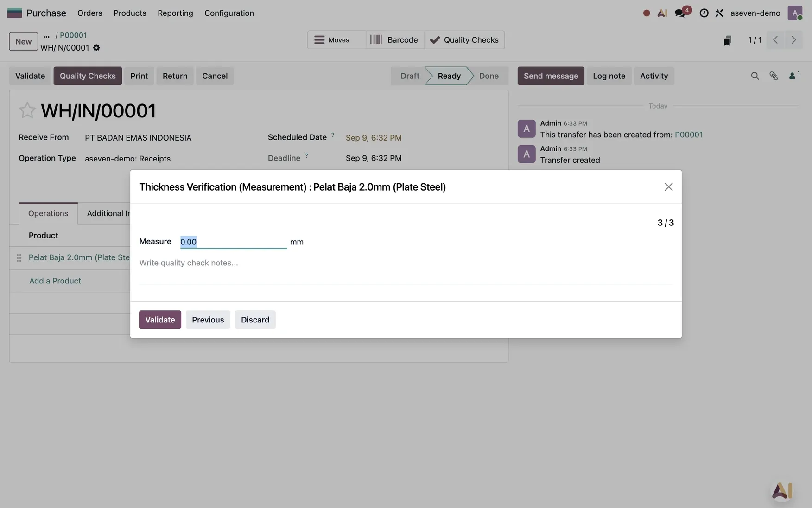Open the Configuration menu
812x508 pixels.
pos(229,13)
